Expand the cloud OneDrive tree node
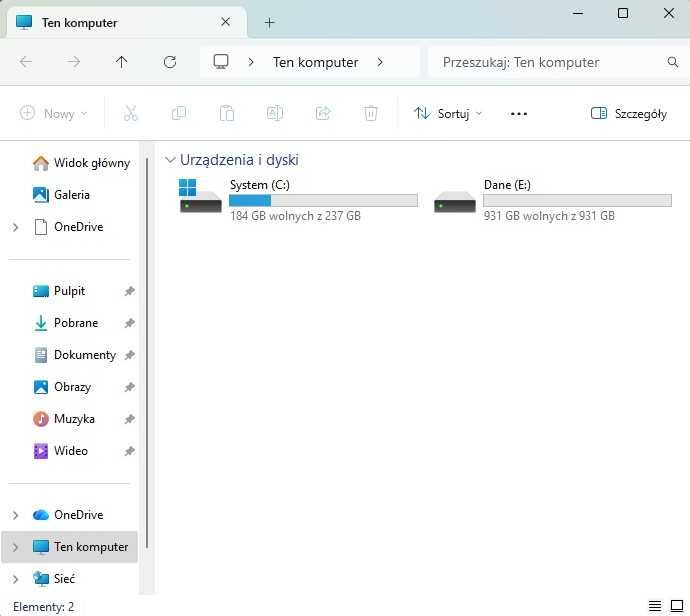Viewport: 690px width, 616px height. click(x=15, y=515)
